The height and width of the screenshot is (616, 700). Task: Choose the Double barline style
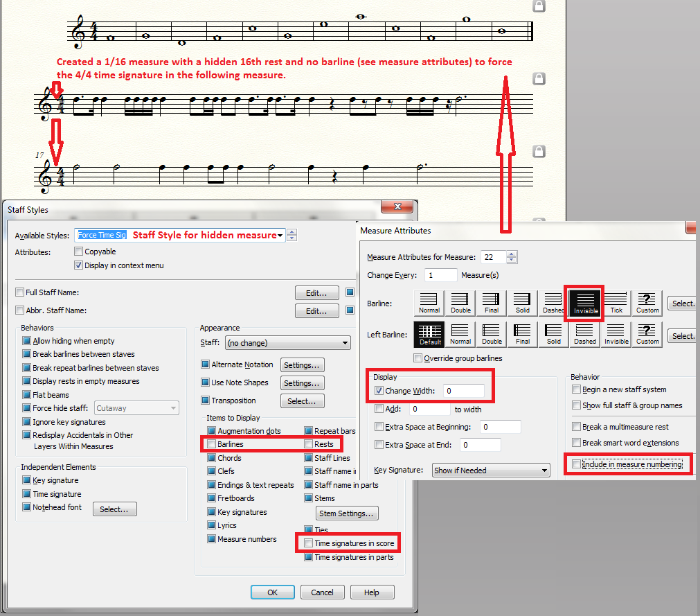coord(460,303)
